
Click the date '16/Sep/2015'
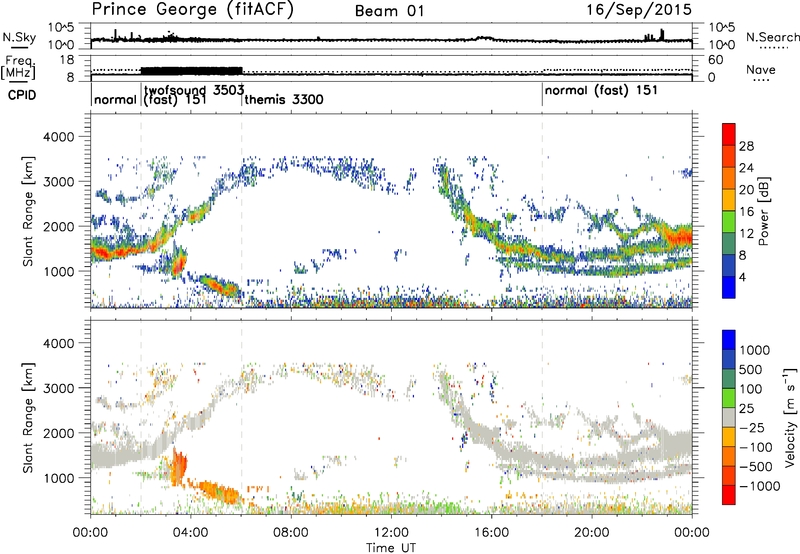tap(639, 9)
